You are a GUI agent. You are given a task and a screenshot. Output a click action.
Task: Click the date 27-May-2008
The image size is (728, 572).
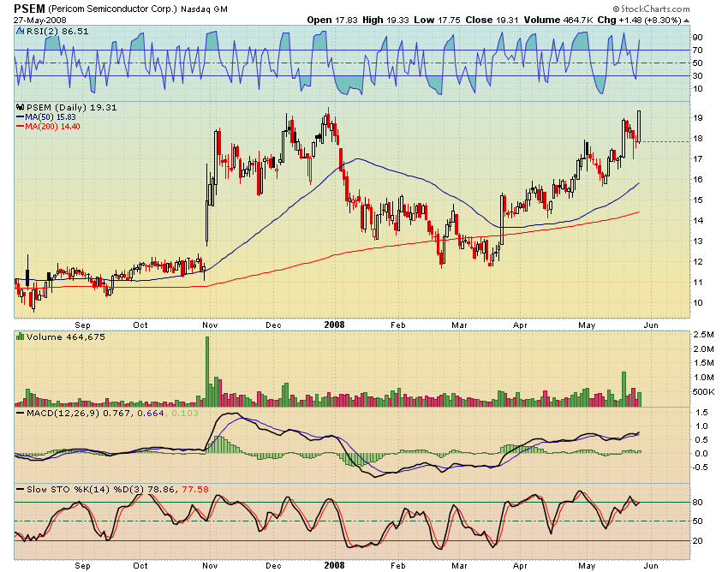(x=40, y=21)
